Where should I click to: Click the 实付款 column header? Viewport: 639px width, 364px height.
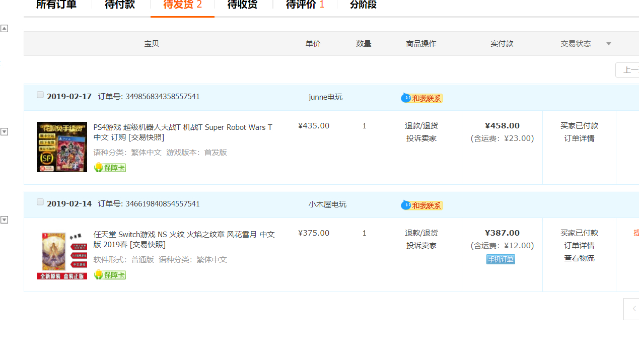(502, 44)
